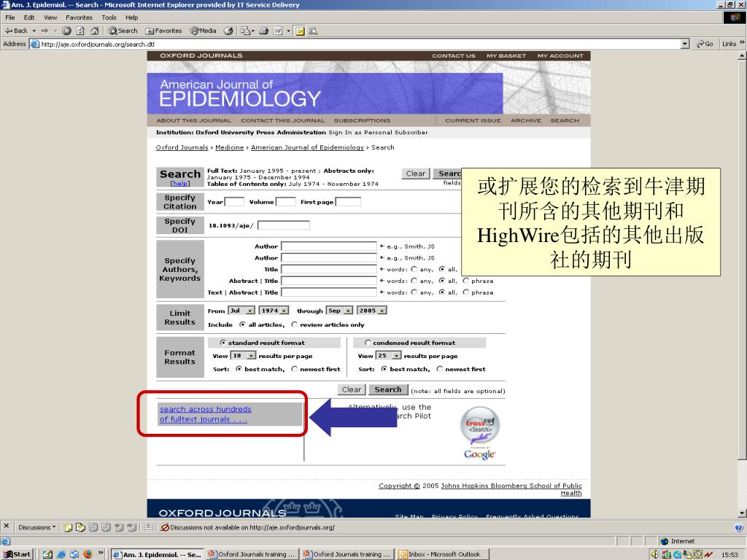Select standard result format
The image size is (747, 560).
point(222,343)
